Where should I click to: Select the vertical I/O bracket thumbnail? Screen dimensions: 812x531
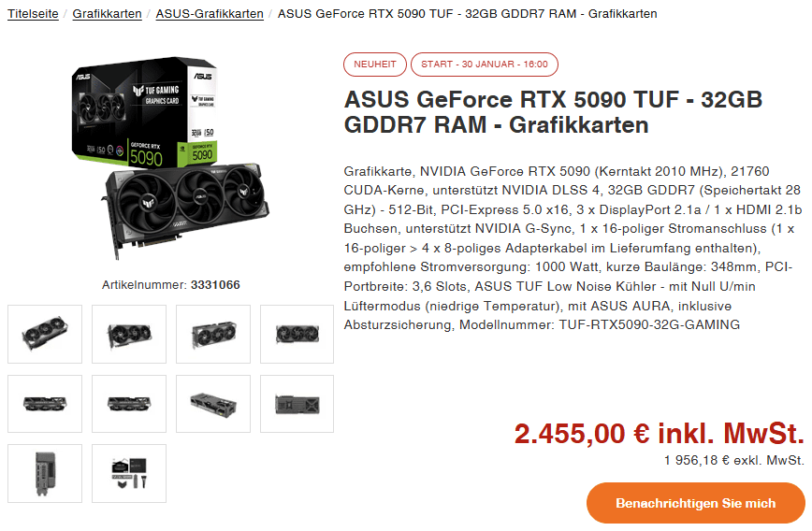point(45,473)
